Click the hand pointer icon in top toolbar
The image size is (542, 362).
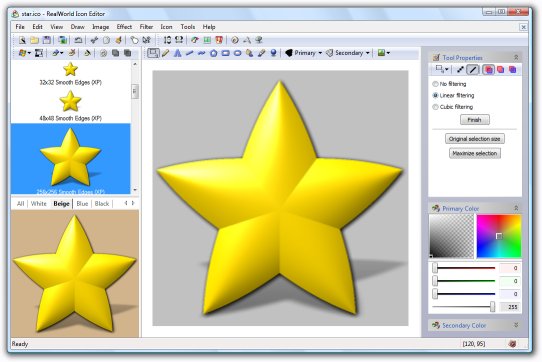click(x=134, y=40)
